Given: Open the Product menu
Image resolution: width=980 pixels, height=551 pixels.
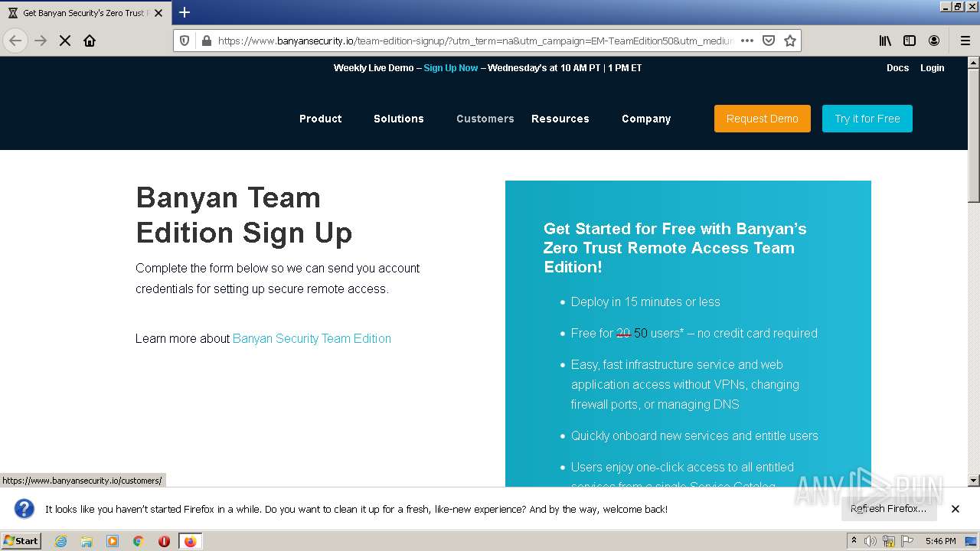Looking at the screenshot, I should 320,119.
